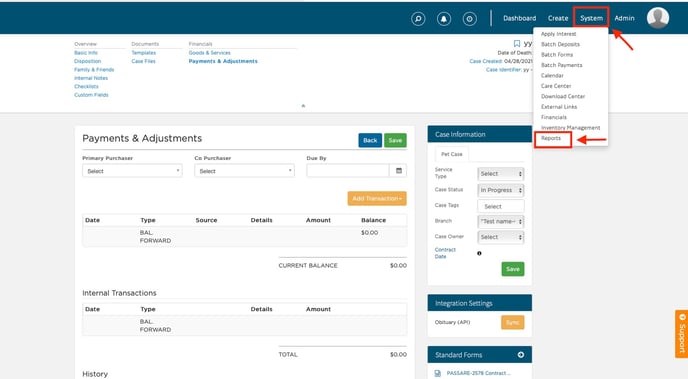
Task: Open the notifications bell icon
Action: pyautogui.click(x=444, y=19)
